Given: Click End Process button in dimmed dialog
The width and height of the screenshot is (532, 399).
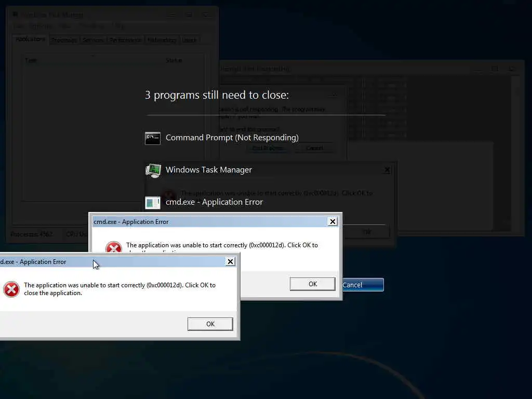Looking at the screenshot, I should tap(268, 148).
